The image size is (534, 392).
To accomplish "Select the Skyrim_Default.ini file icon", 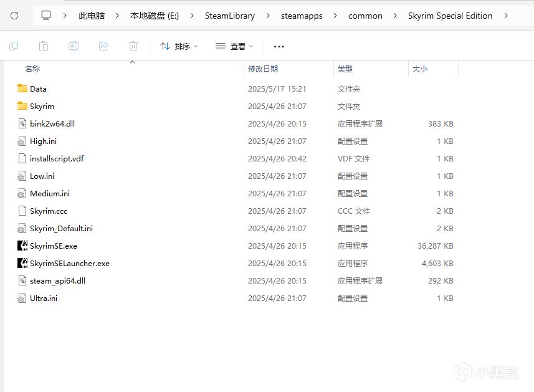I will click(x=22, y=228).
